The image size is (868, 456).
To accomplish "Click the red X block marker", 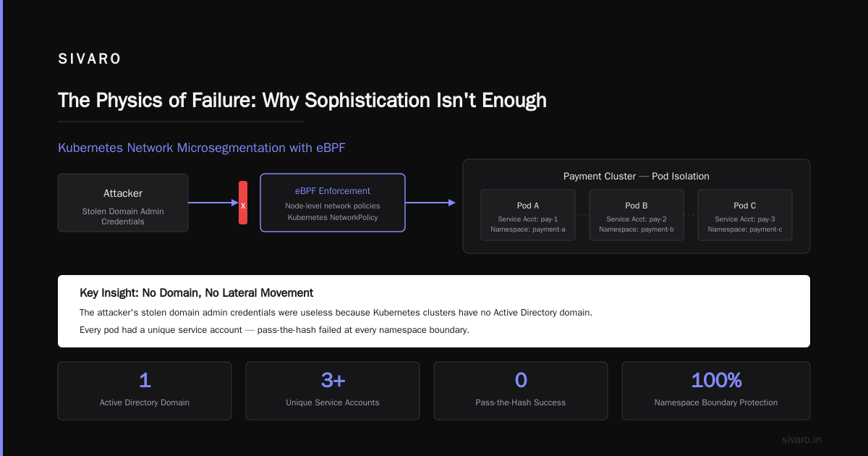I will pyautogui.click(x=243, y=203).
